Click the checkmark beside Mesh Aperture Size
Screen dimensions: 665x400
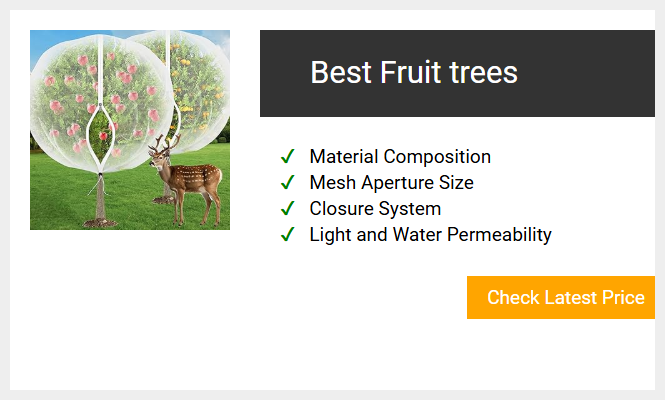click(288, 182)
